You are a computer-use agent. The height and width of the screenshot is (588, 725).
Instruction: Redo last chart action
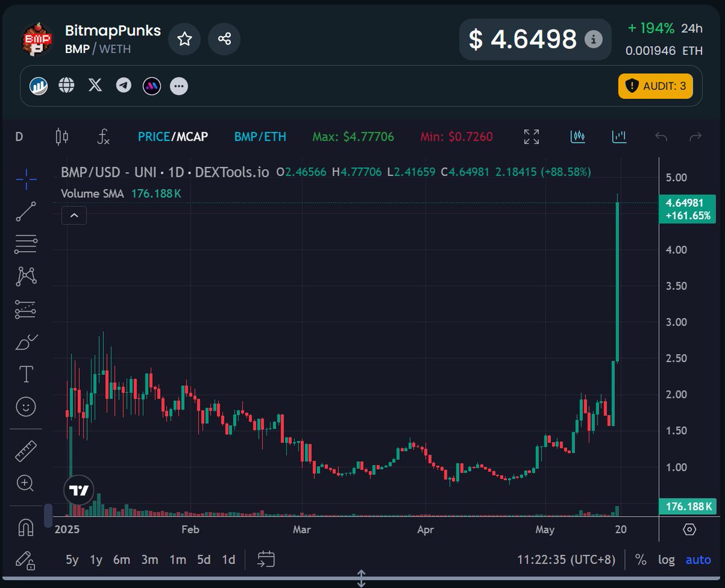point(696,137)
